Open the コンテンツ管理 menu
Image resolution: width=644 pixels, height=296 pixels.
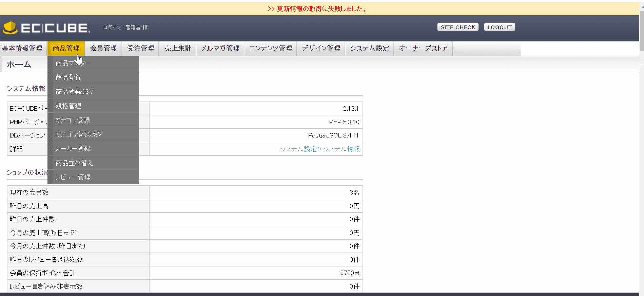pyautogui.click(x=271, y=48)
